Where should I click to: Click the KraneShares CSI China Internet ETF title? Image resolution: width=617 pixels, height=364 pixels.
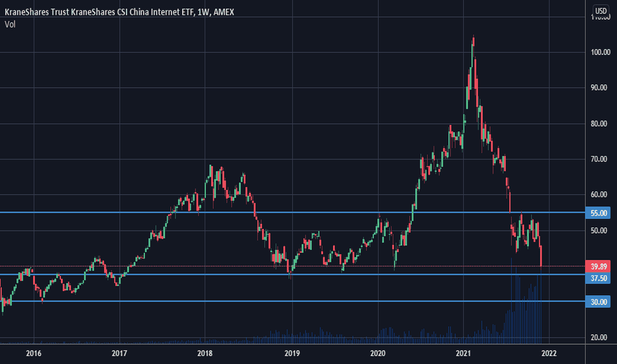pyautogui.click(x=119, y=12)
